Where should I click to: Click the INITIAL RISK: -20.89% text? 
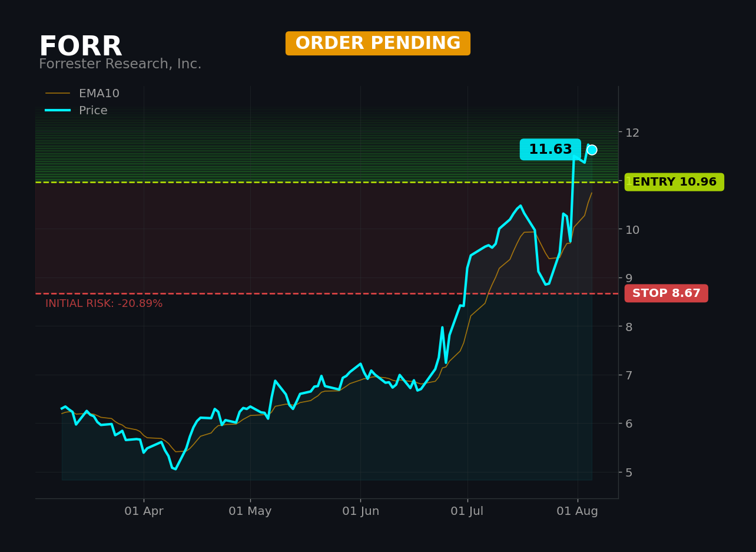(x=104, y=304)
